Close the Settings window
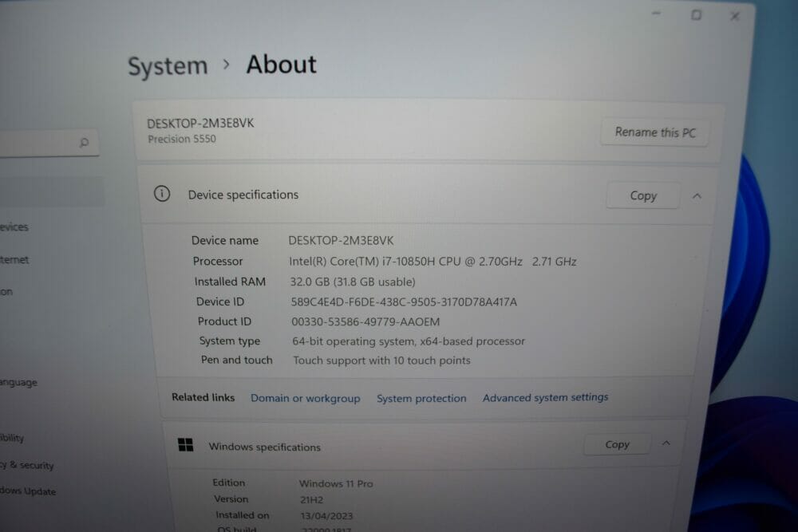 735,16
